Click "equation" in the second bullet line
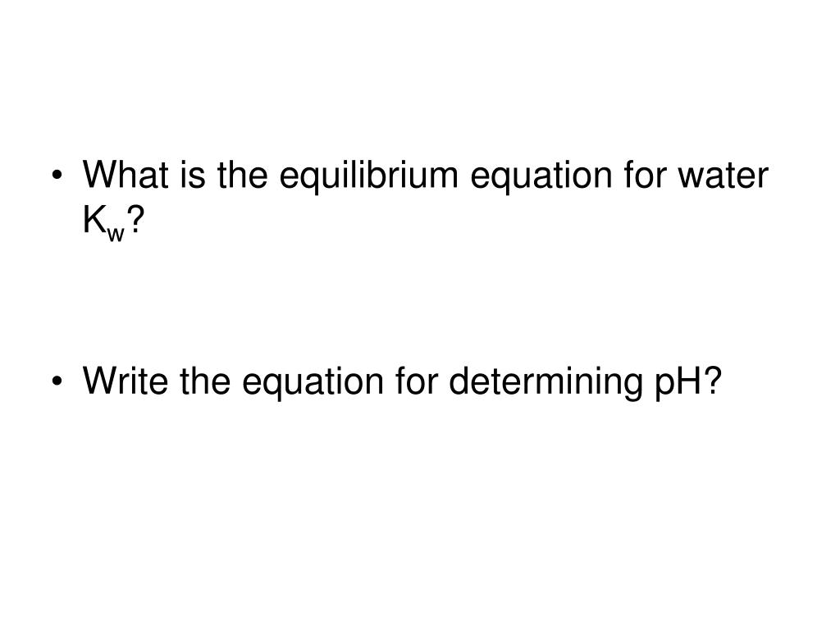The image size is (840, 630). coord(313,384)
